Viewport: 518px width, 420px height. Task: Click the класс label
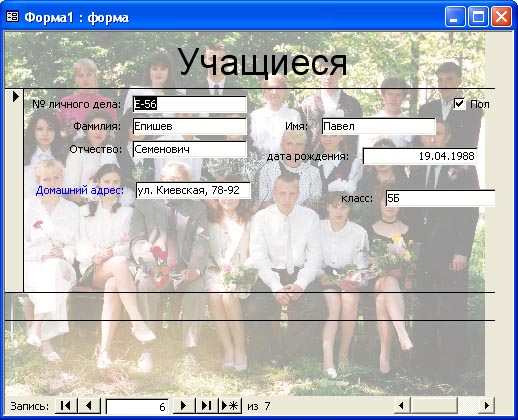(357, 199)
